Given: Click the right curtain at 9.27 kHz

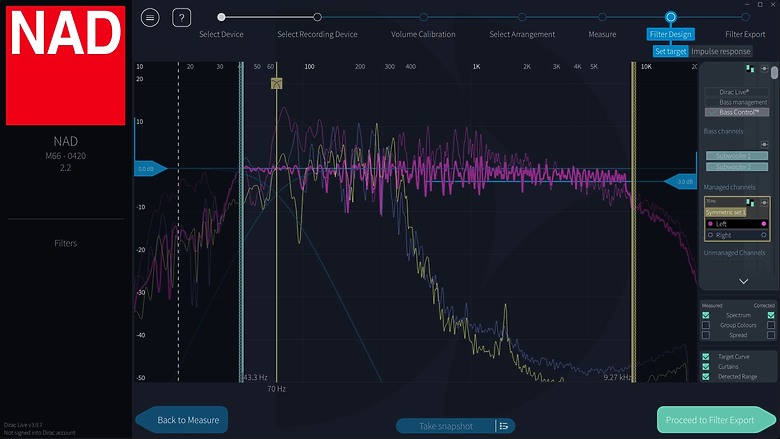Looking at the screenshot, I should 634,222.
